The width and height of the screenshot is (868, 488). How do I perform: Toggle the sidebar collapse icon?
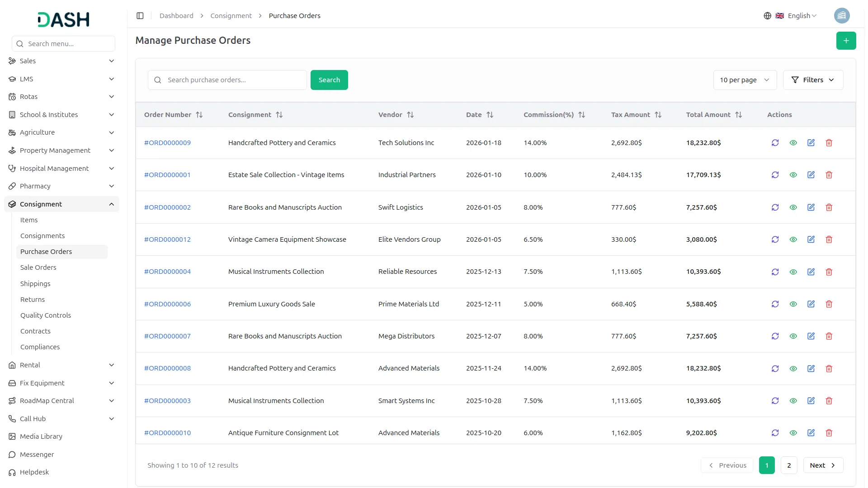140,16
